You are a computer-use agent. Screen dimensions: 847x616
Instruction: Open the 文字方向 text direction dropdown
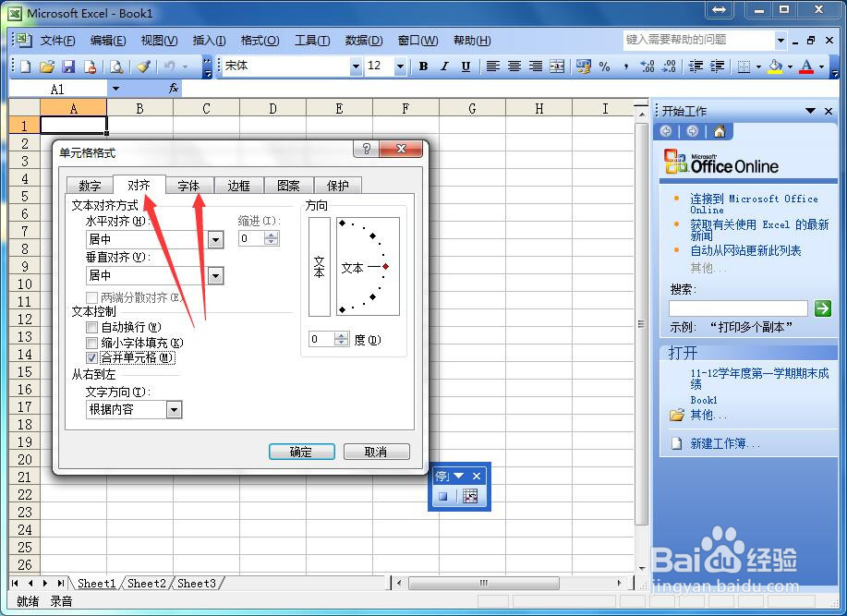point(174,410)
